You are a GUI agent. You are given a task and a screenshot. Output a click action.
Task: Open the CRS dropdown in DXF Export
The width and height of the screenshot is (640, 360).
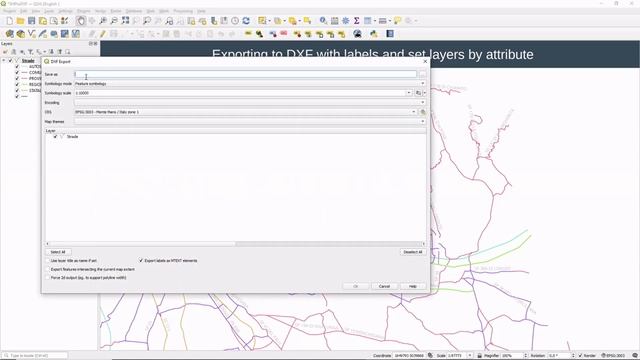(413, 112)
